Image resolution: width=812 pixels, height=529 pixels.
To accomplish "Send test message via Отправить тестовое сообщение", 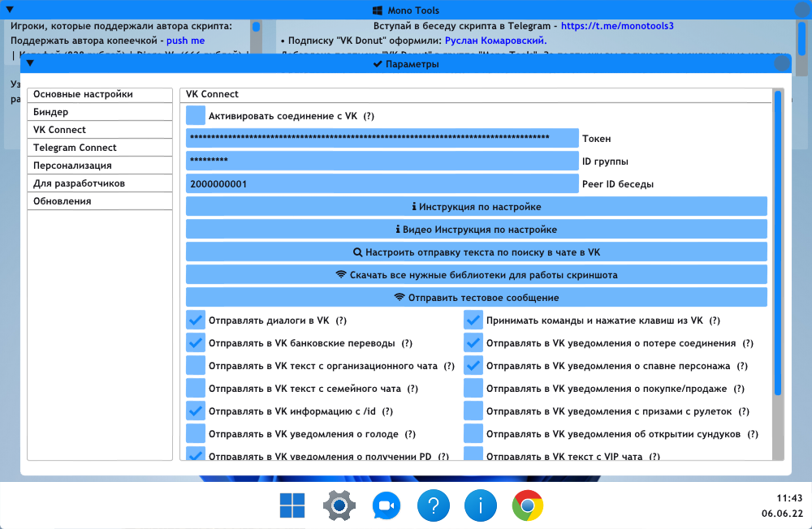I will coord(477,298).
